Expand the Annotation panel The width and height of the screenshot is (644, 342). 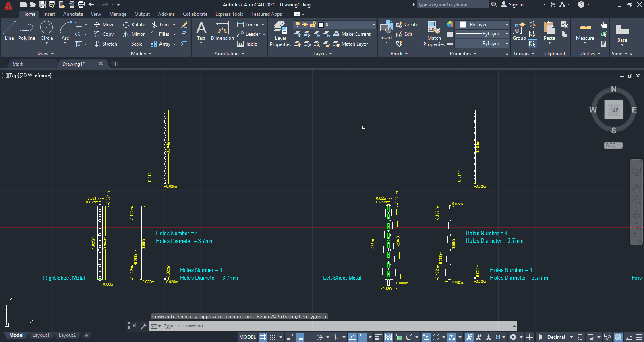click(x=230, y=54)
